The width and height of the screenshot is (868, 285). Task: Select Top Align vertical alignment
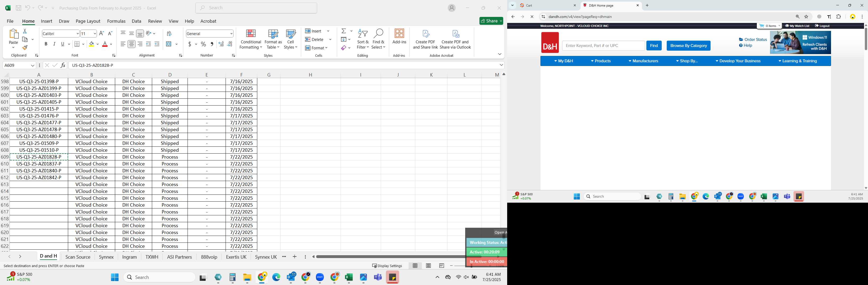coord(123,33)
